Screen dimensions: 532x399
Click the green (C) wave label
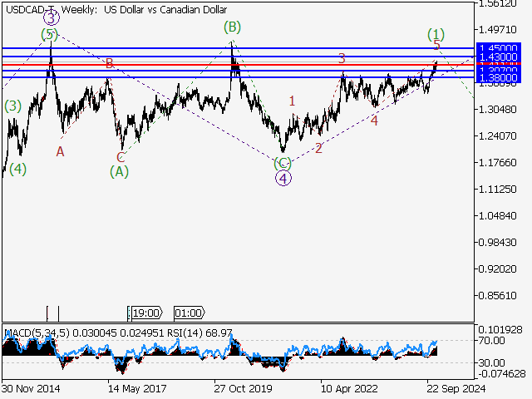(283, 163)
